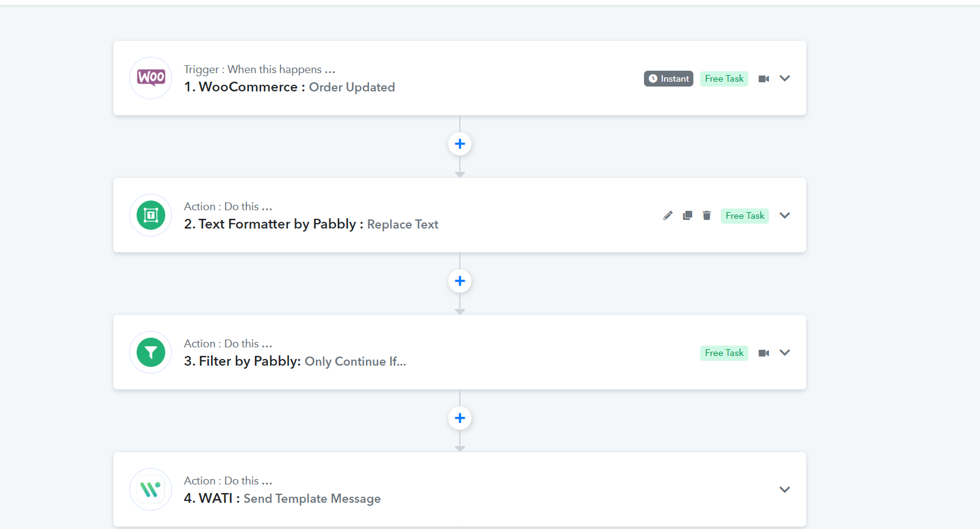Add a step after WooCommerce trigger
Viewport: 980px width, 529px height.
460,144
